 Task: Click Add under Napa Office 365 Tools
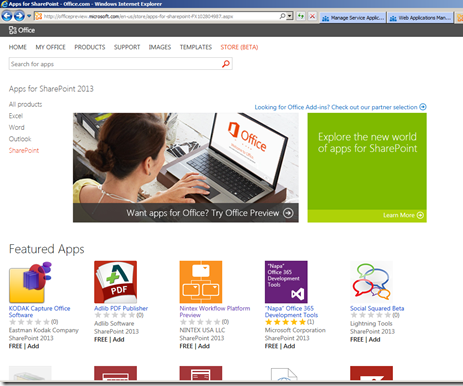(289, 346)
